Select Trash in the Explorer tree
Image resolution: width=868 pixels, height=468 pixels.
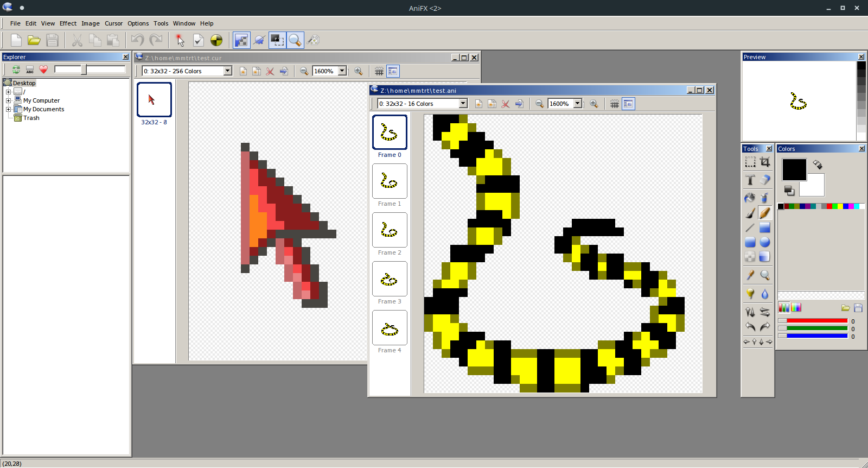click(x=31, y=118)
